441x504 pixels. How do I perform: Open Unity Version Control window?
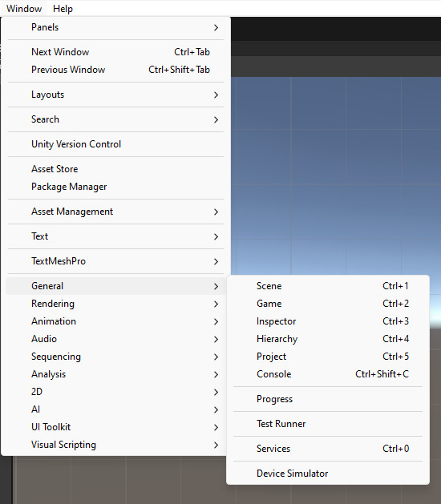(115, 144)
